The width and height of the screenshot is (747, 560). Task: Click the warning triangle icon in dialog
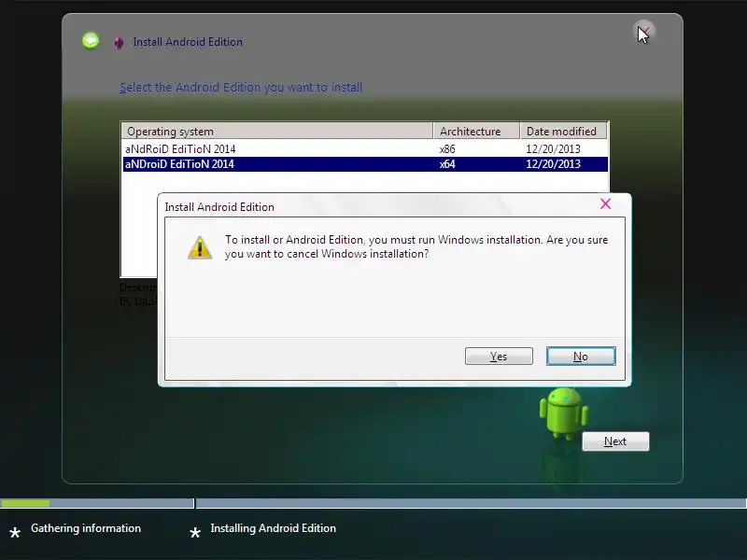tap(200, 247)
